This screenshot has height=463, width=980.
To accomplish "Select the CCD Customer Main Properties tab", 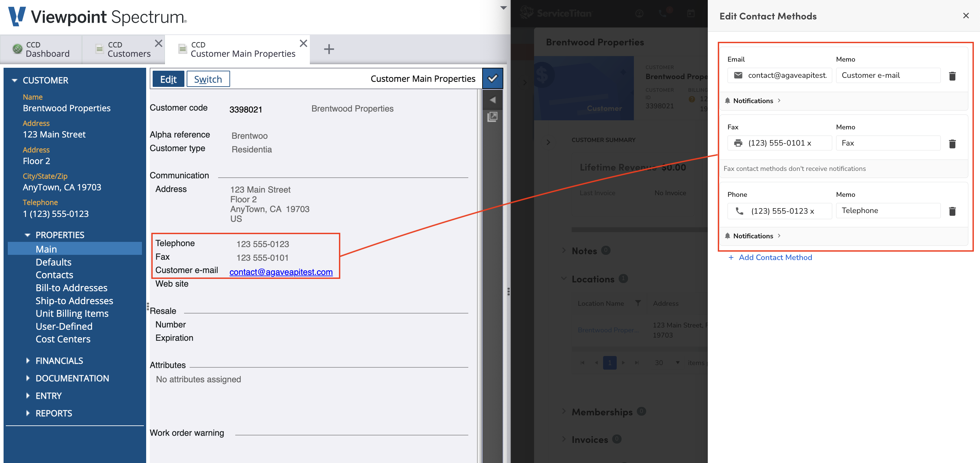I will click(238, 49).
